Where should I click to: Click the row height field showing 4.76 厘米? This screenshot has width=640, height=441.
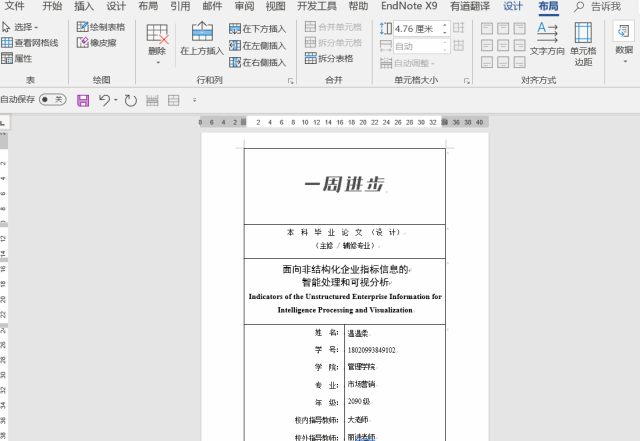418,29
